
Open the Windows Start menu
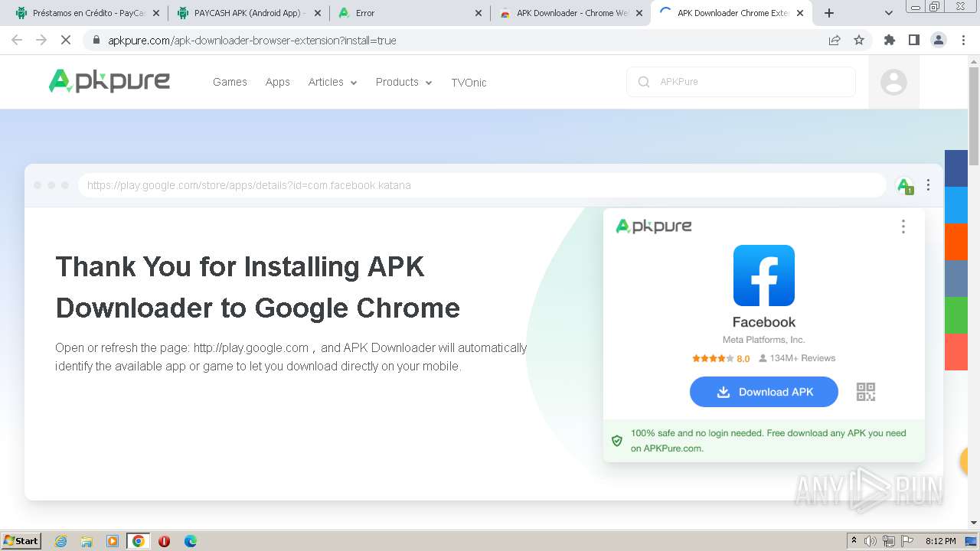pyautogui.click(x=21, y=540)
